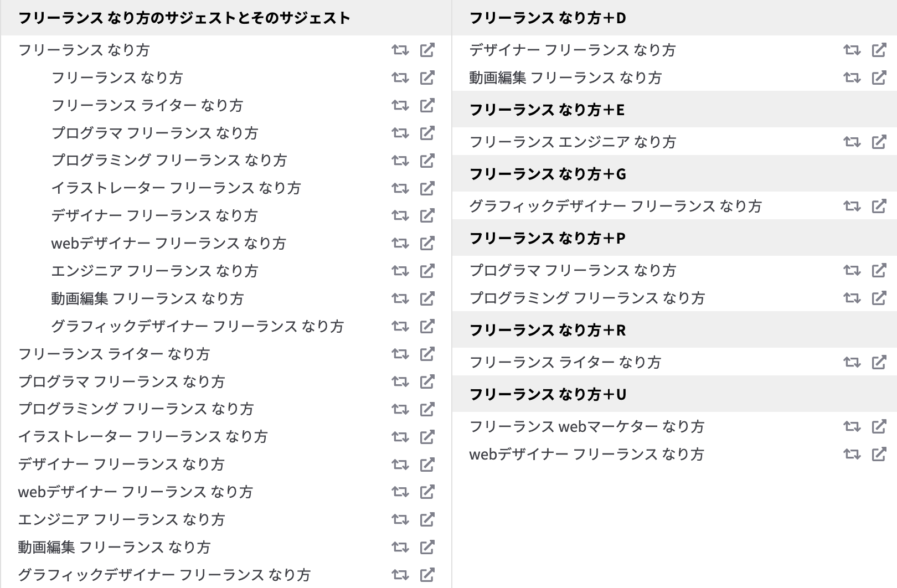
Task: Open external link for プログラマ フリーランス なり方 under +P
Action: tap(879, 270)
